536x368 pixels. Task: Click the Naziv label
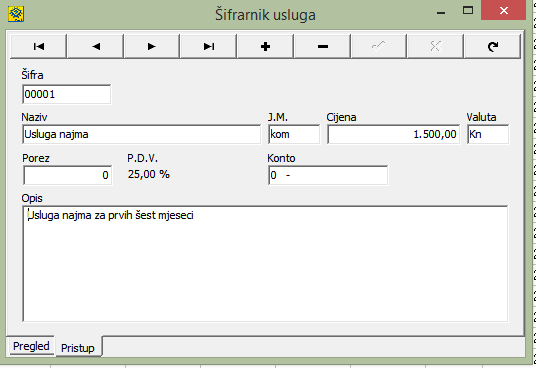click(34, 117)
